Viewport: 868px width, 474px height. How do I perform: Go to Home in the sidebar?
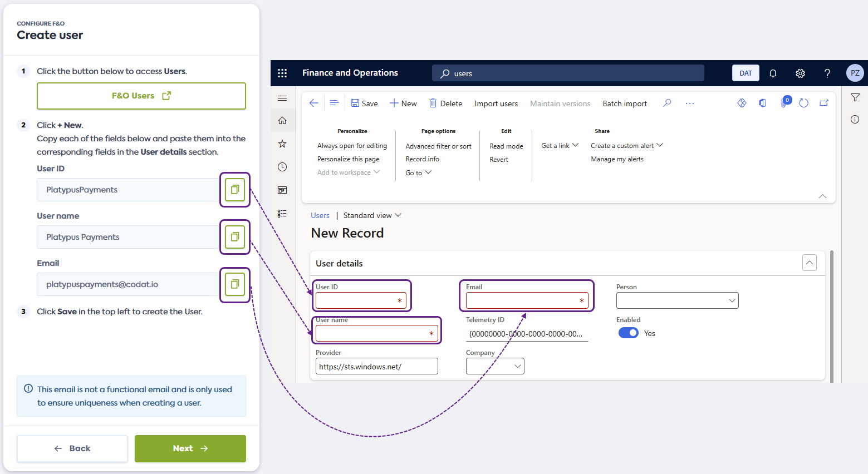point(282,121)
